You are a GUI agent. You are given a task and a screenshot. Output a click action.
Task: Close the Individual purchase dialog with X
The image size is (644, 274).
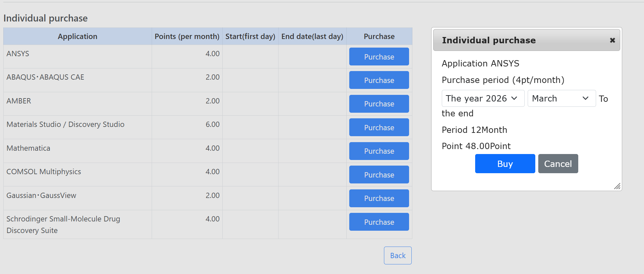click(x=612, y=40)
